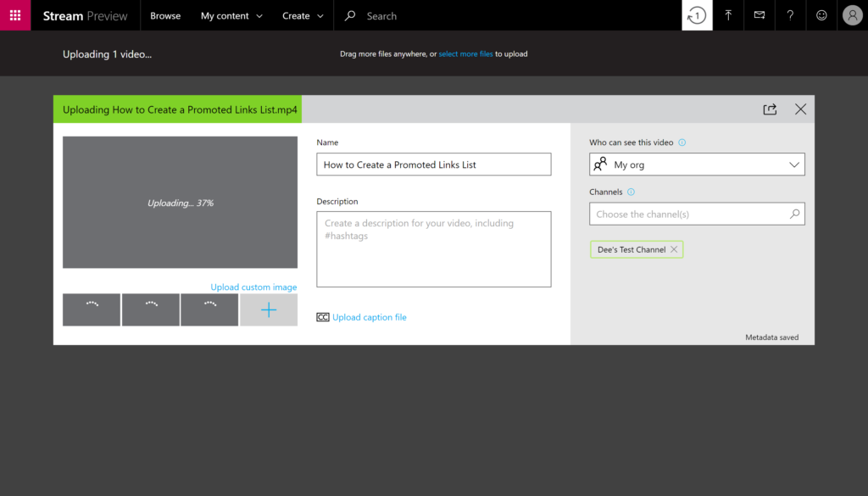Open the Browse menu item
868x496 pixels.
tap(165, 15)
